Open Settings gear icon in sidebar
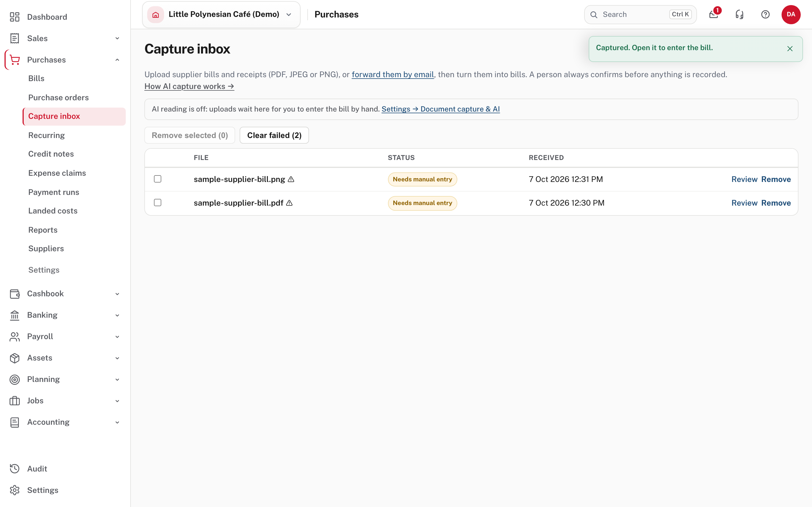812x507 pixels. pos(14,490)
